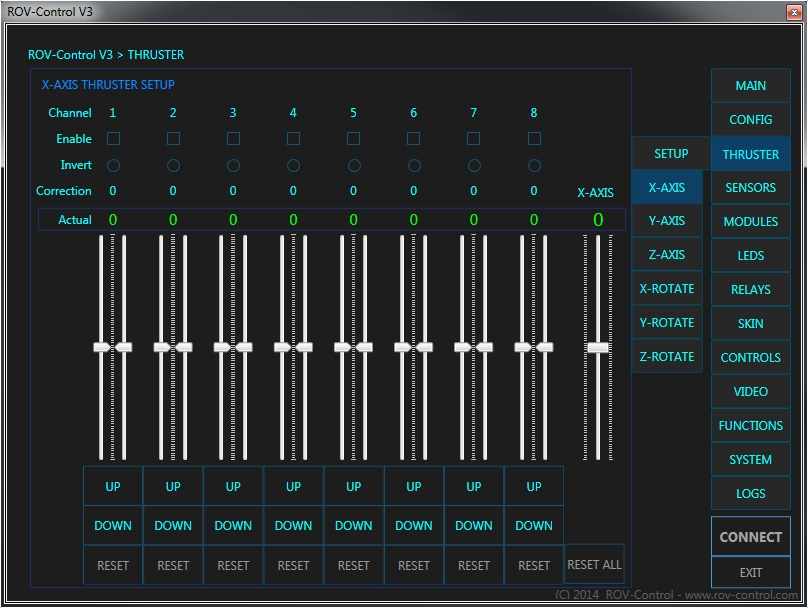Toggle Invert on channel 6

(x=414, y=165)
